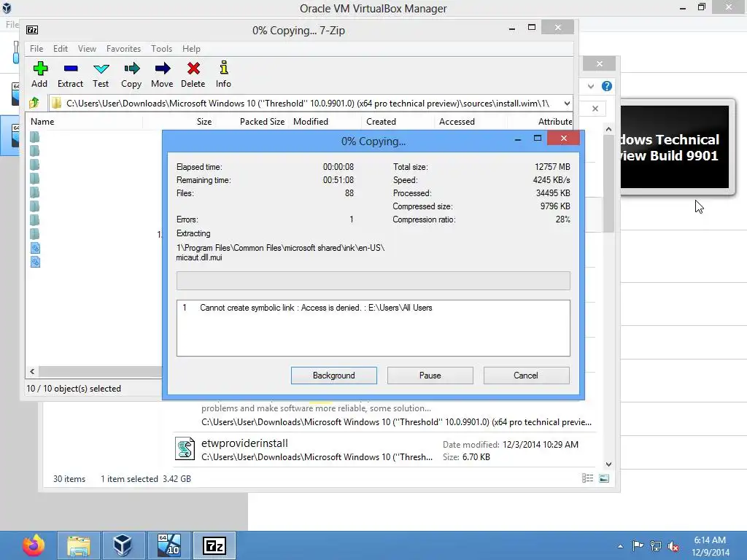Image resolution: width=747 pixels, height=560 pixels.
Task: Click the Date modified 12/3/2014 10:29 AM value
Action: [541, 444]
